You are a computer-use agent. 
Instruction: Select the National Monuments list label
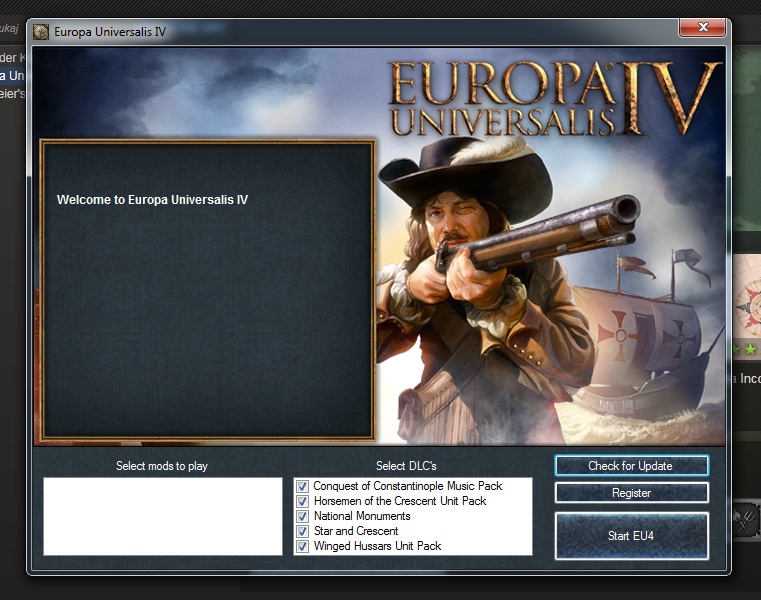pos(362,516)
